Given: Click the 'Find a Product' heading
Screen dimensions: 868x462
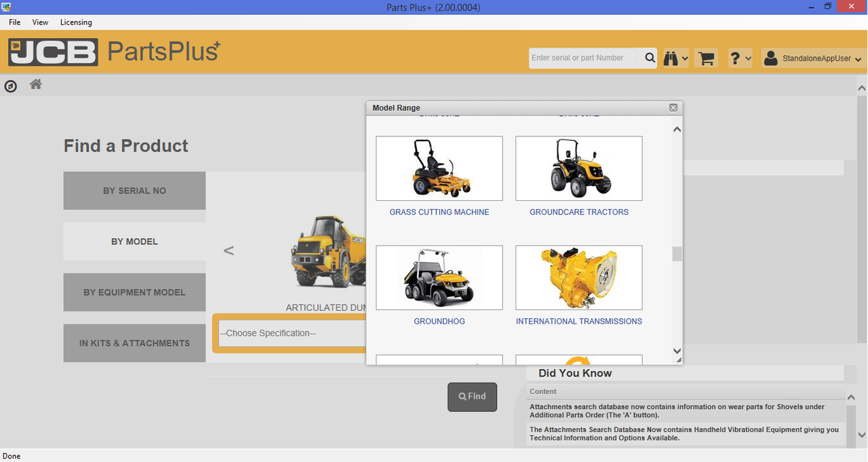Looking at the screenshot, I should click(x=126, y=146).
